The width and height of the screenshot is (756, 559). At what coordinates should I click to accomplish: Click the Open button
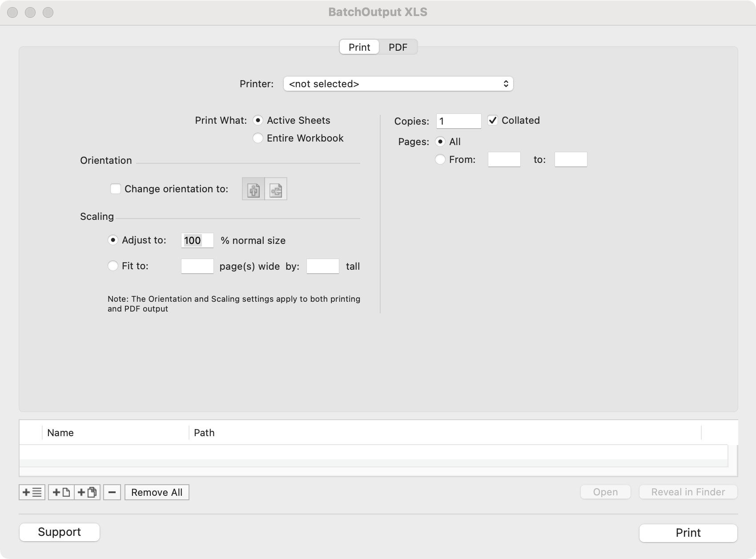coord(606,492)
